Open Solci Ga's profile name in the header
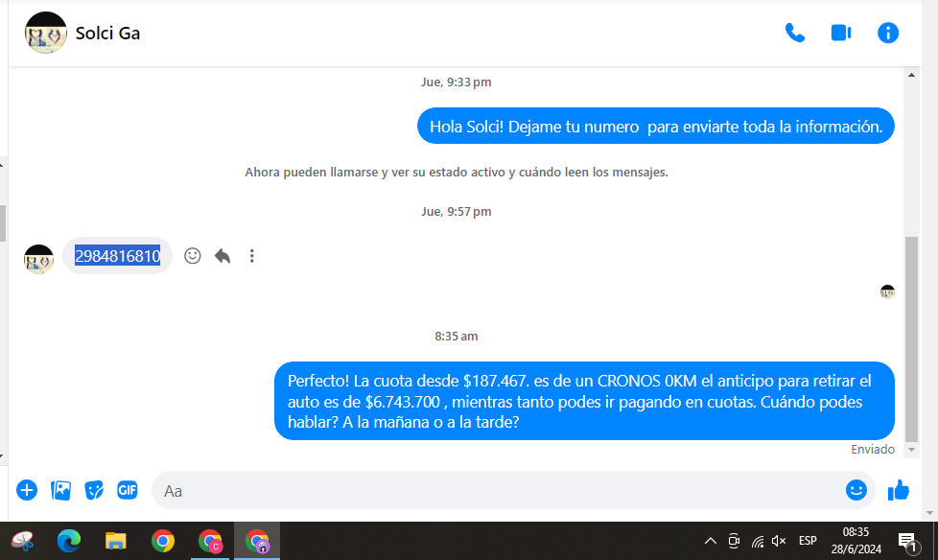Viewport: 938px width, 560px height. tap(107, 33)
